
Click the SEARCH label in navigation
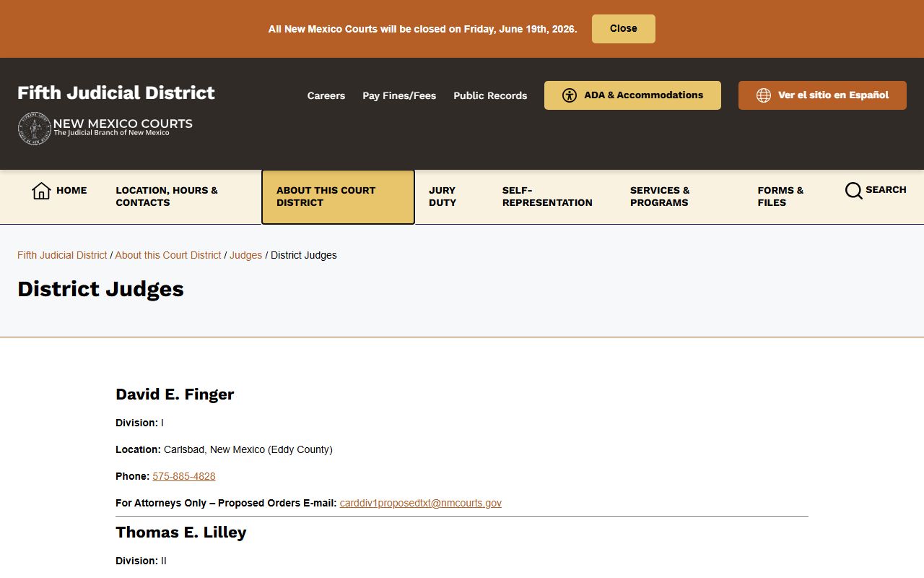(x=886, y=190)
